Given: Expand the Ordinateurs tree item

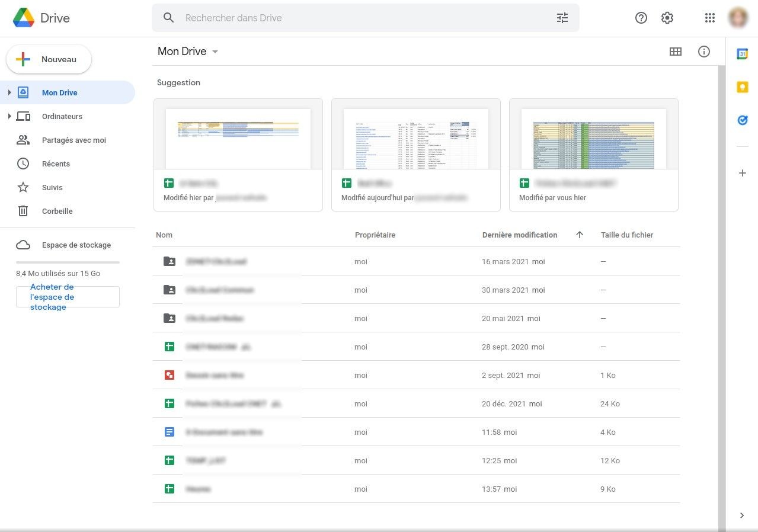Looking at the screenshot, I should [x=9, y=116].
